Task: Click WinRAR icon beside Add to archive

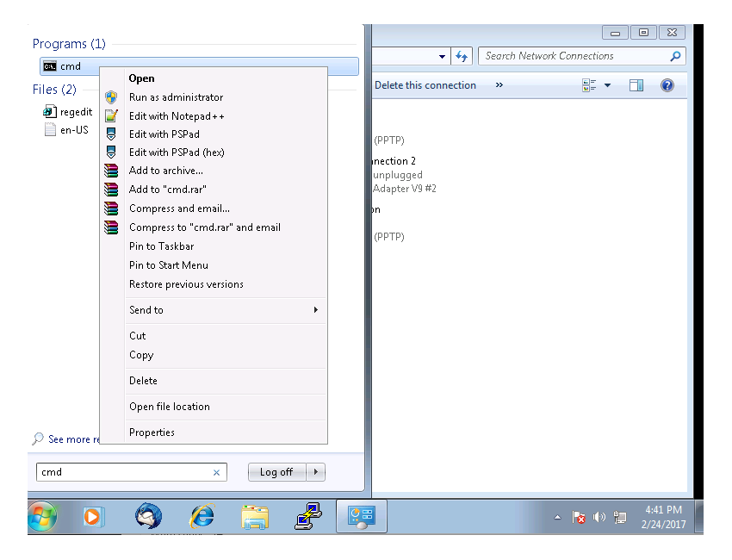Action: coord(111,171)
